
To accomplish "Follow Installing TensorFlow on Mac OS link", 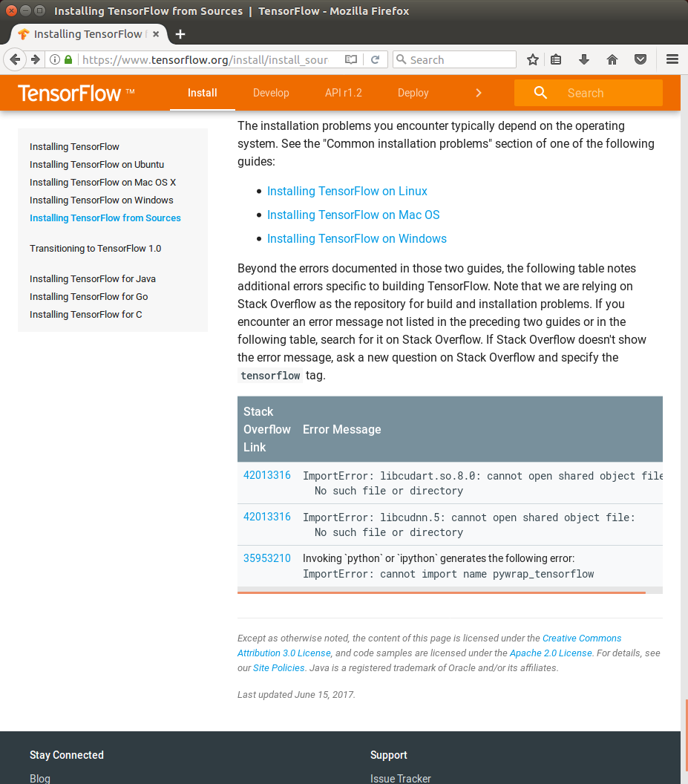I will (x=353, y=215).
